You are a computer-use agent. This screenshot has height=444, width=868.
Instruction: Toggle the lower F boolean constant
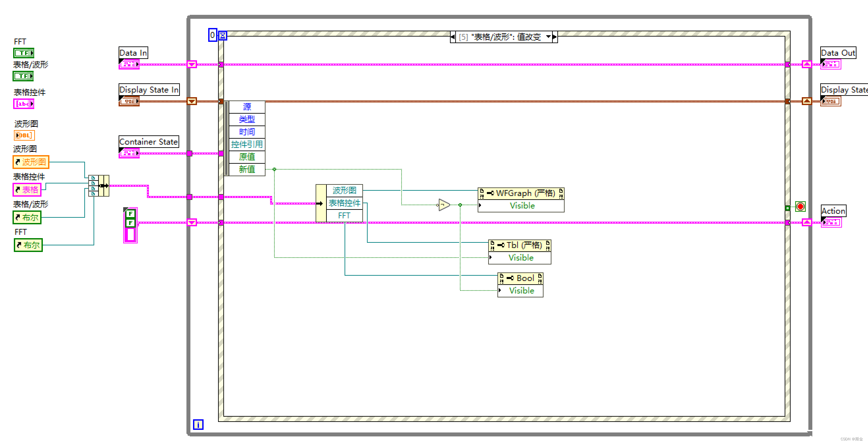coord(130,223)
